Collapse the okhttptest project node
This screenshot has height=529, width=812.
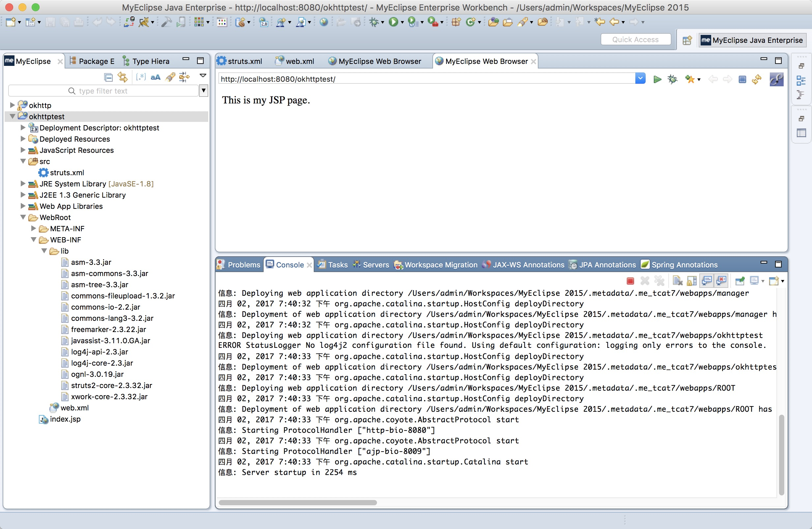click(13, 116)
